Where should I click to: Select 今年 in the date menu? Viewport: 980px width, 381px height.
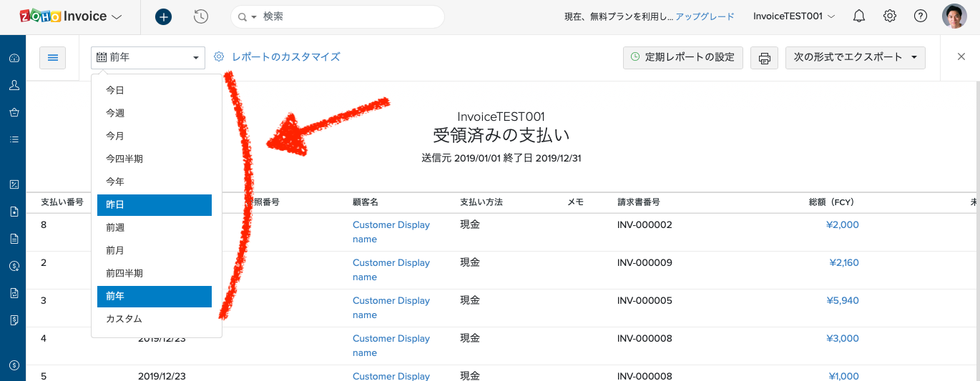155,182
